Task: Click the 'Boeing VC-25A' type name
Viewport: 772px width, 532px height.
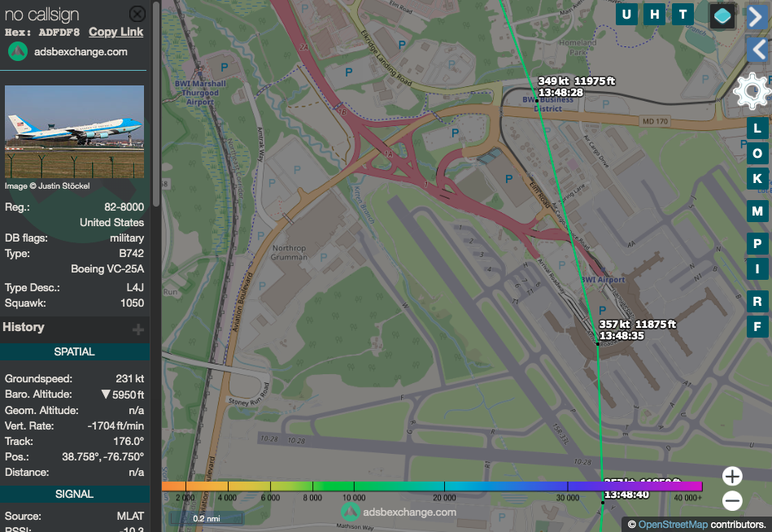Action: (107, 268)
